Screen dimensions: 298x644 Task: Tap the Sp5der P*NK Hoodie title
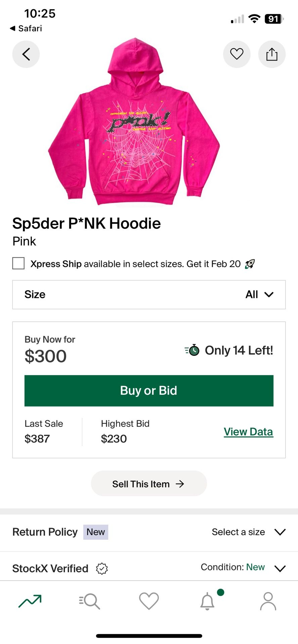[x=87, y=223]
